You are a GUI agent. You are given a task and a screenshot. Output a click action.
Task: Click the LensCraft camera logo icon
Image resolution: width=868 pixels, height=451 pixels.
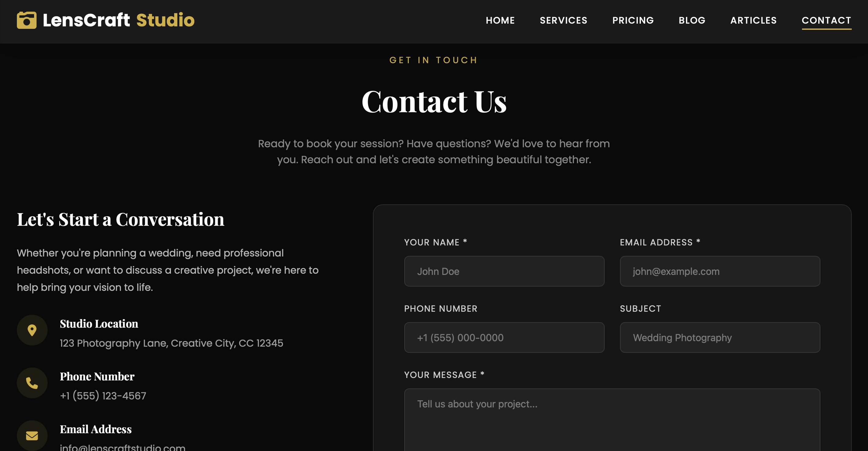pos(27,20)
